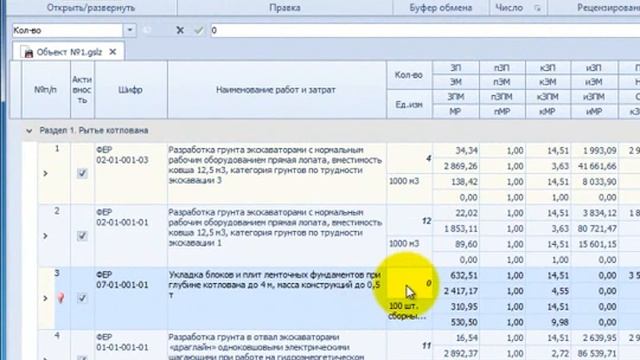The width and height of the screenshot is (640, 360).
Task: Click the Число ribbon group label
Action: (x=509, y=8)
